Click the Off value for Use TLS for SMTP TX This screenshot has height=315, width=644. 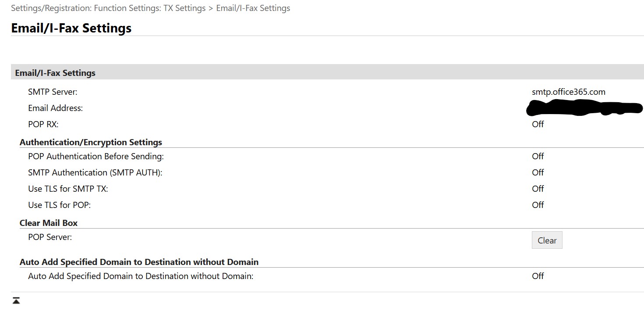tap(538, 189)
